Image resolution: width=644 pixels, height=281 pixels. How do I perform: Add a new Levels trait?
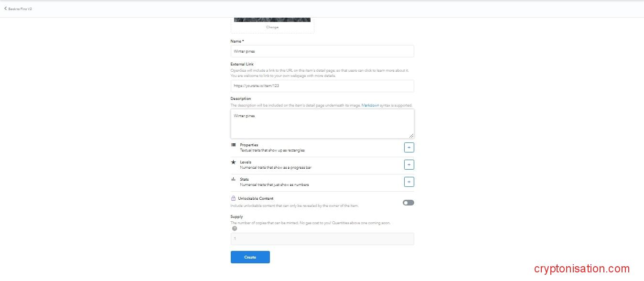pos(409,164)
